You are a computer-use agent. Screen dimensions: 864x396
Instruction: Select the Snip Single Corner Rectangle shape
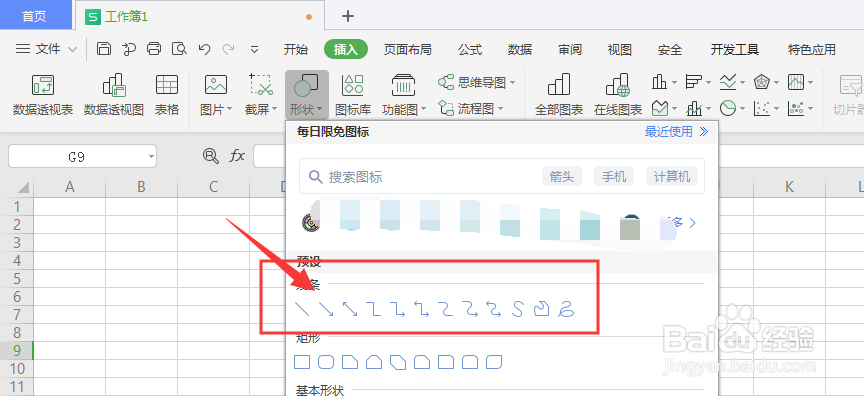[350, 362]
